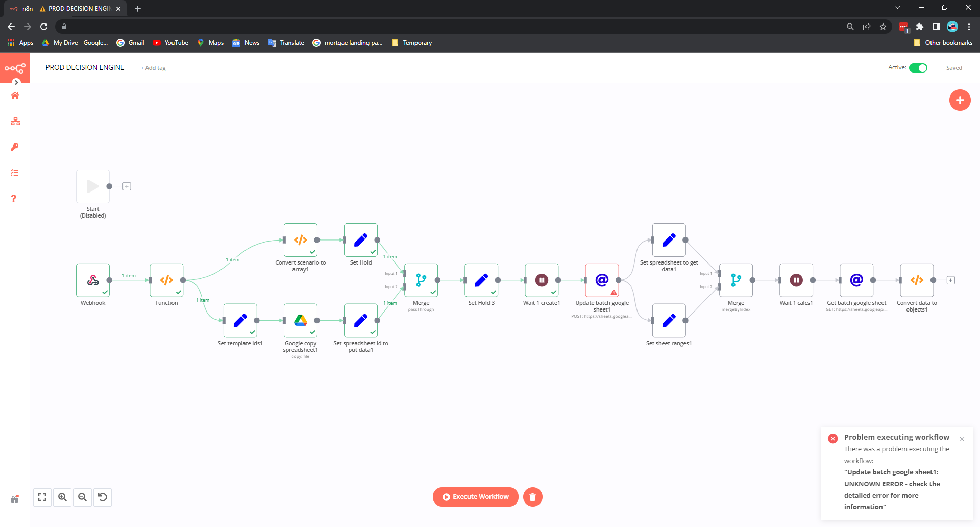The width and height of the screenshot is (980, 527).
Task: Add a node with the plus button
Action: pos(960,100)
